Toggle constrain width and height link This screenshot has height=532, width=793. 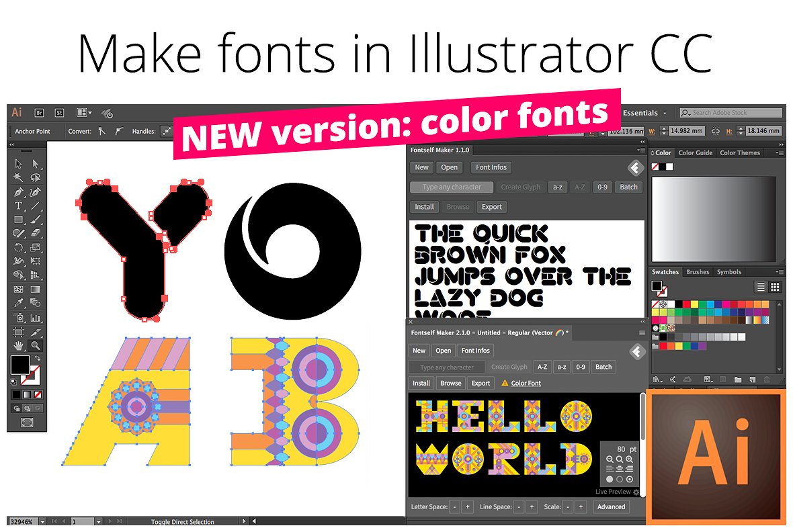click(x=716, y=131)
